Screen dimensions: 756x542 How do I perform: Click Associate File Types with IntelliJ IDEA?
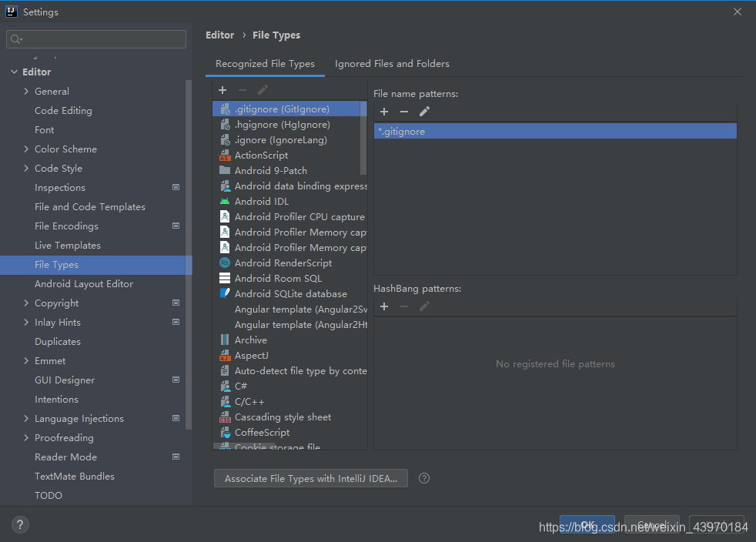point(310,478)
